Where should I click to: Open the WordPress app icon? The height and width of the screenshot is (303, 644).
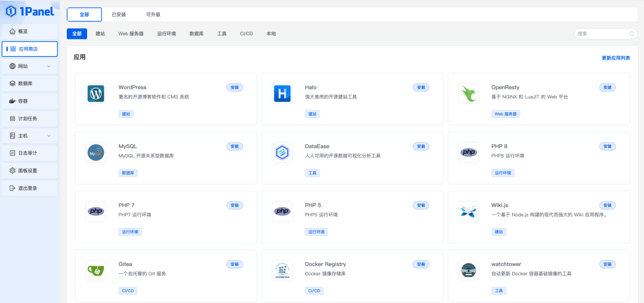click(95, 94)
